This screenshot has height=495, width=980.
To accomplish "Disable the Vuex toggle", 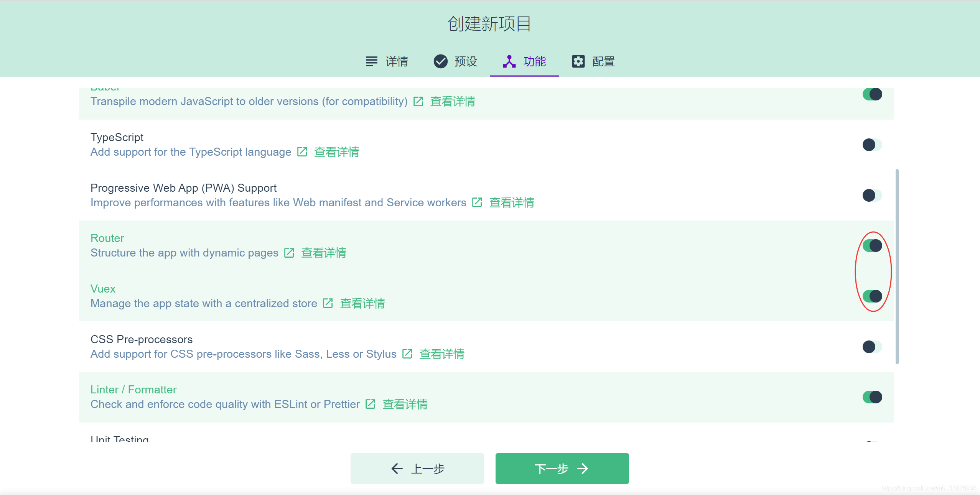I will [872, 296].
